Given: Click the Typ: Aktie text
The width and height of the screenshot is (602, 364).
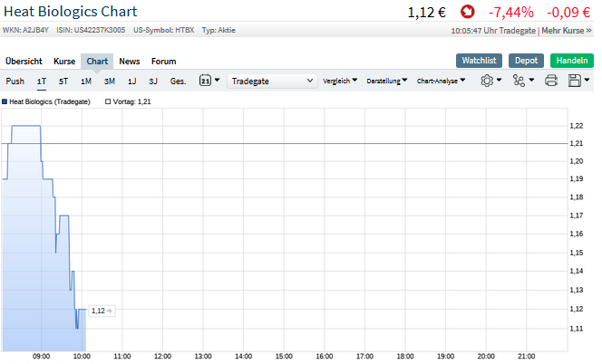Looking at the screenshot, I should 218,30.
